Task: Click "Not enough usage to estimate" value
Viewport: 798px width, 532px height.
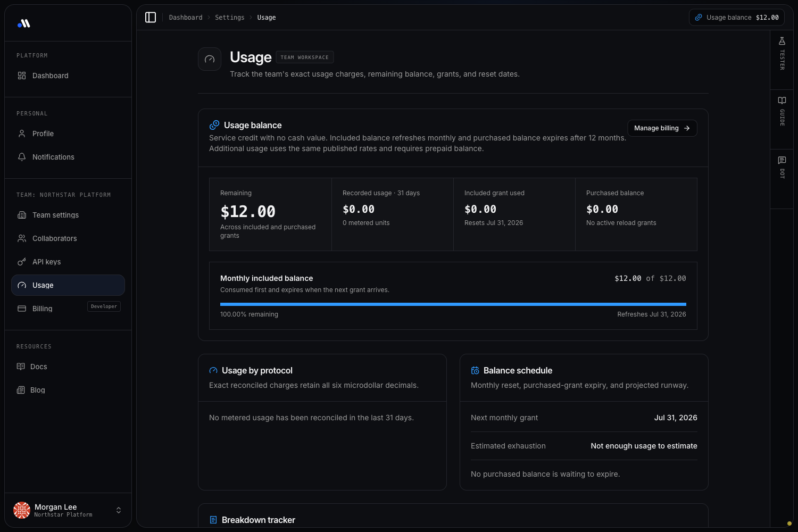Action: 644,446
